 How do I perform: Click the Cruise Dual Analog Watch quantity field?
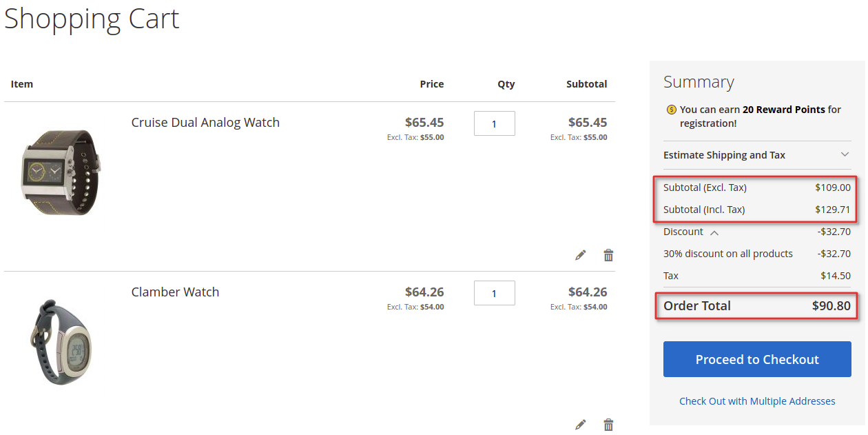click(x=494, y=123)
